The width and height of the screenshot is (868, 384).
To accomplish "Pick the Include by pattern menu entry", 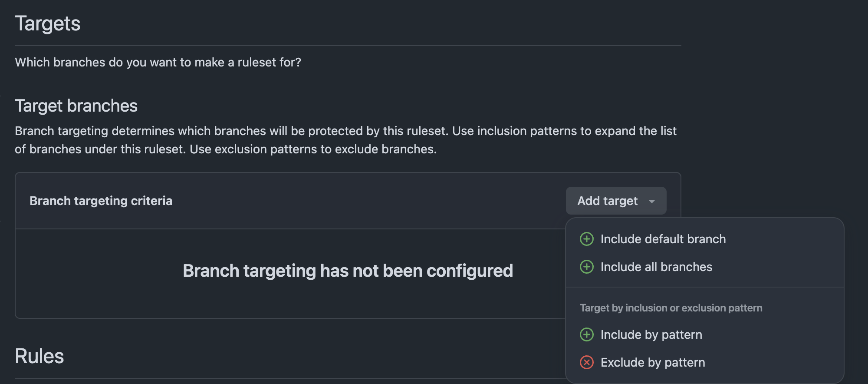I will [x=651, y=334].
